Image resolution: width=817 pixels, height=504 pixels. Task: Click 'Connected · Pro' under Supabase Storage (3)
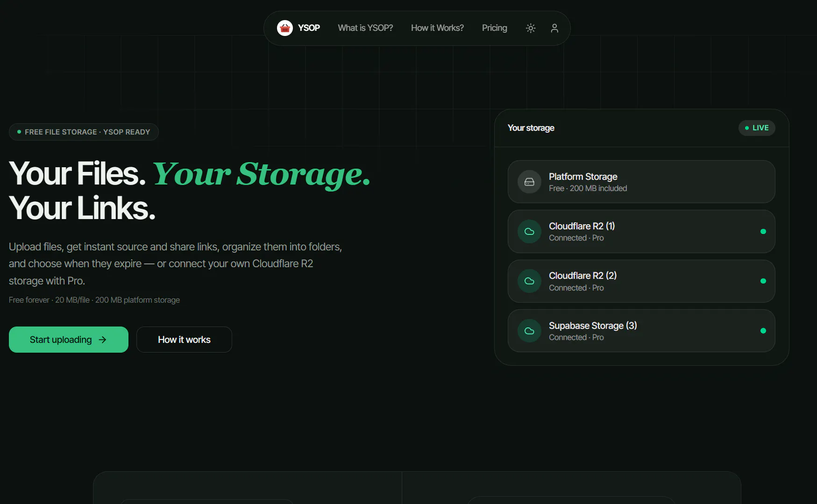pos(576,337)
